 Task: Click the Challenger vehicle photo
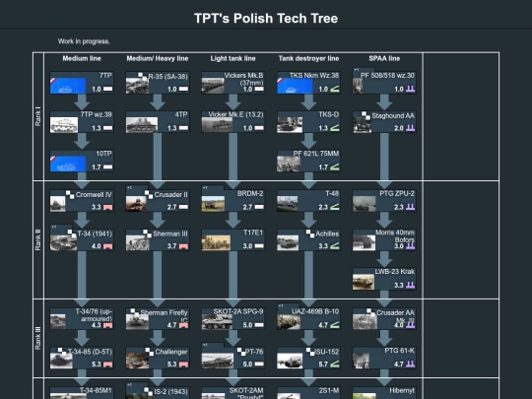(x=137, y=361)
